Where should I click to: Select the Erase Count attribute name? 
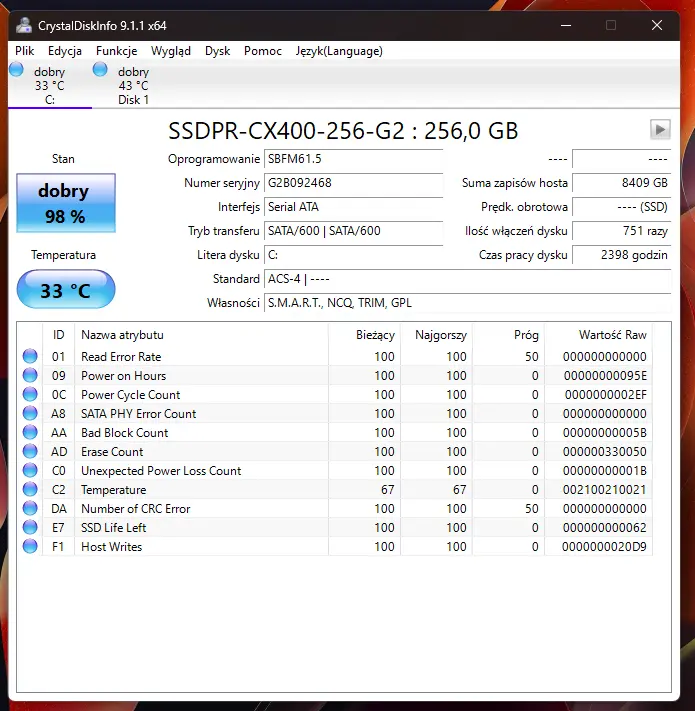(x=112, y=452)
